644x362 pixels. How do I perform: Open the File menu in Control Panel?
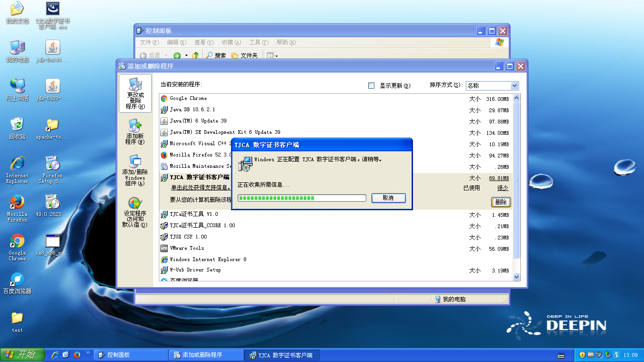tap(149, 42)
